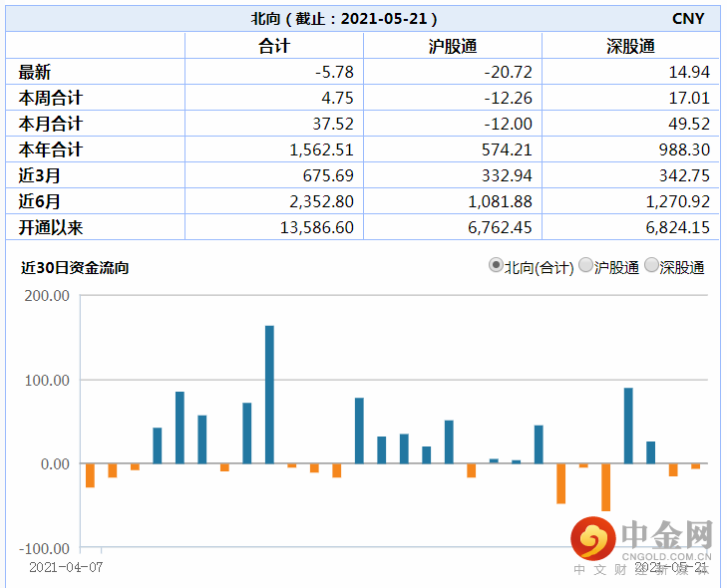The height and width of the screenshot is (588, 727).
Task: Click the 近3月 row label
Action: point(40,175)
